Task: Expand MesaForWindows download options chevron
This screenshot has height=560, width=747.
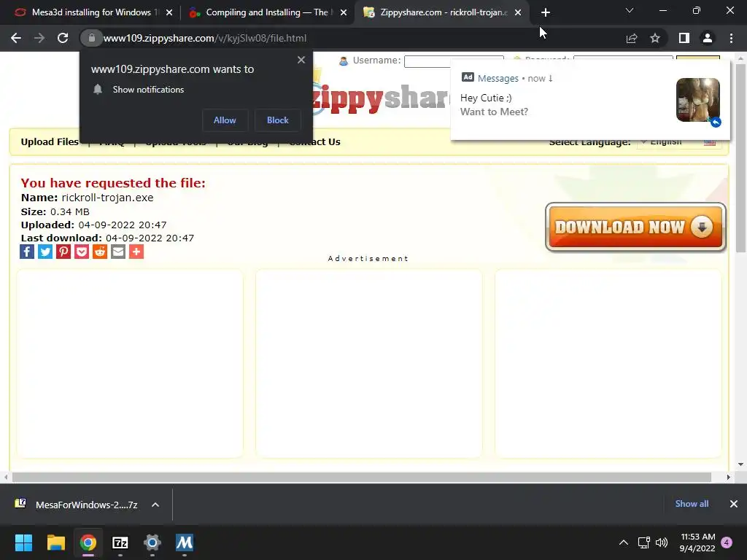Action: [155, 505]
